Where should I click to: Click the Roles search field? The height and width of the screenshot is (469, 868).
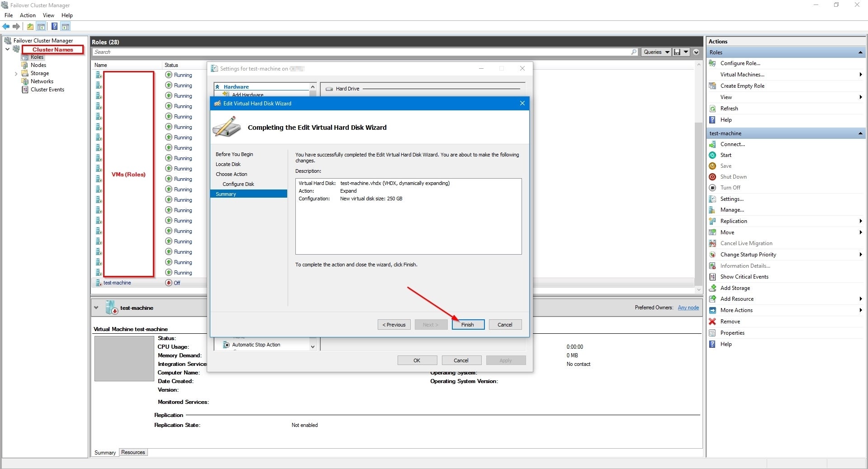362,52
